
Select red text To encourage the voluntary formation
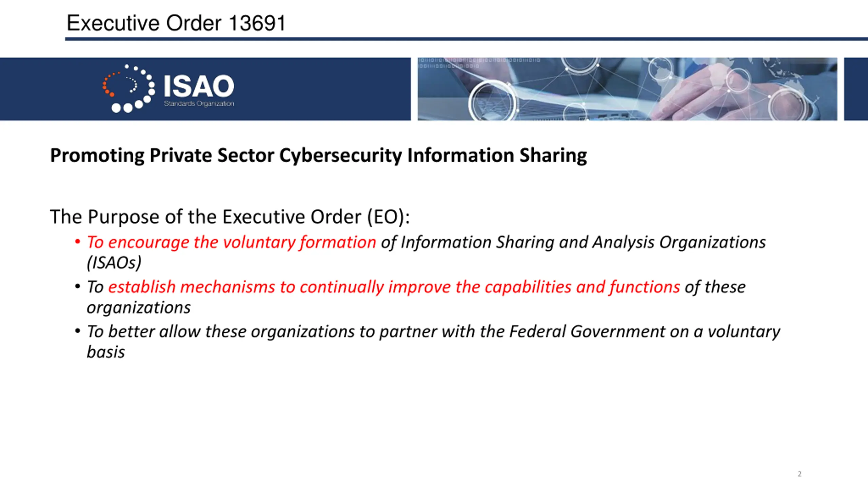(232, 243)
